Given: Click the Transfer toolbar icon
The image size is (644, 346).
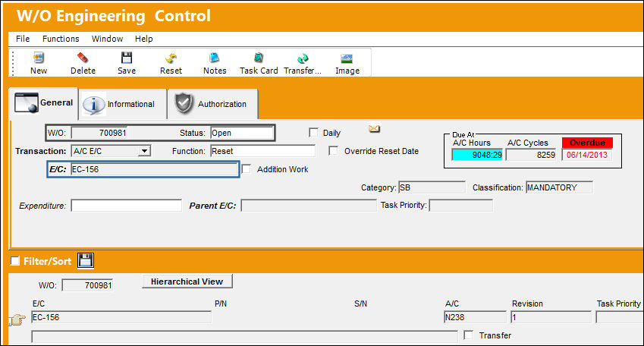Looking at the screenshot, I should coord(303,58).
